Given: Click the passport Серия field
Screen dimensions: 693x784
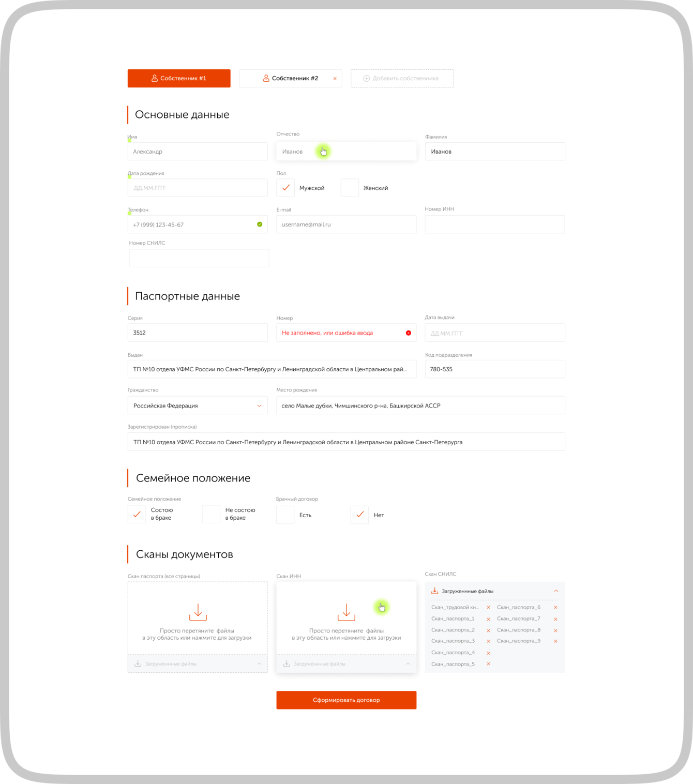Looking at the screenshot, I should pyautogui.click(x=198, y=333).
